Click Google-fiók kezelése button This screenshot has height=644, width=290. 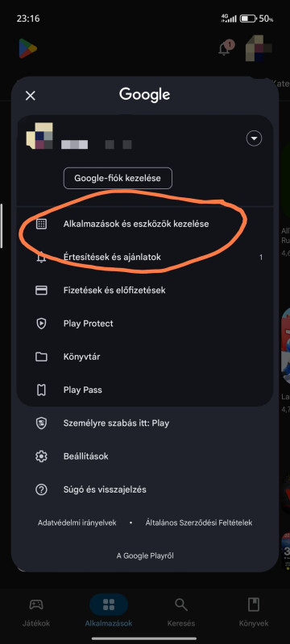click(118, 178)
